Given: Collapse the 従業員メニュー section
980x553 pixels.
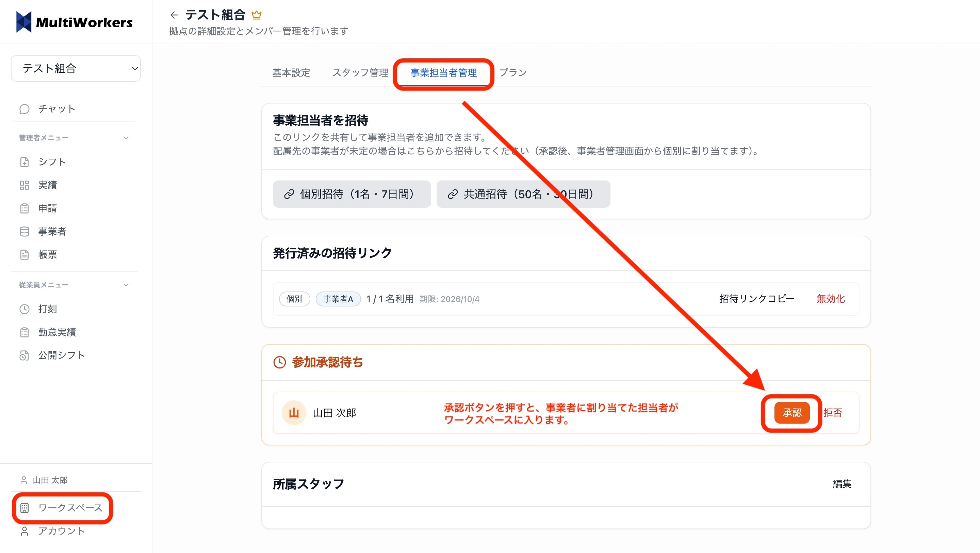Looking at the screenshot, I should coord(126,285).
